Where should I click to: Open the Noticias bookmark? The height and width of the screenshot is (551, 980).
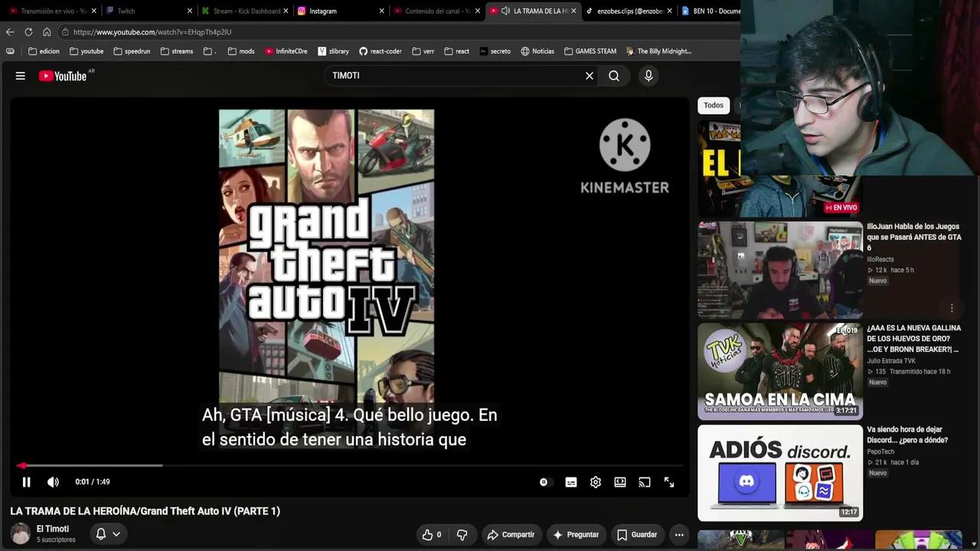pyautogui.click(x=537, y=51)
